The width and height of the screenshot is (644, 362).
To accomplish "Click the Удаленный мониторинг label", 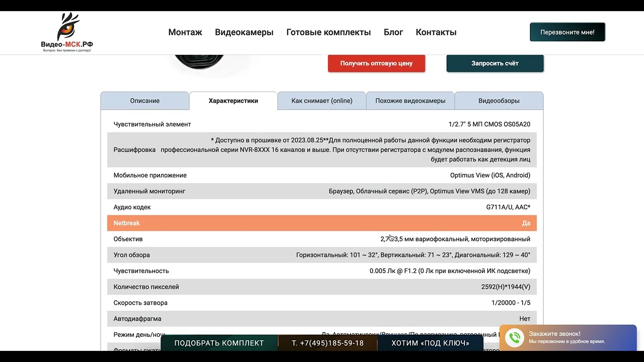I will (149, 191).
